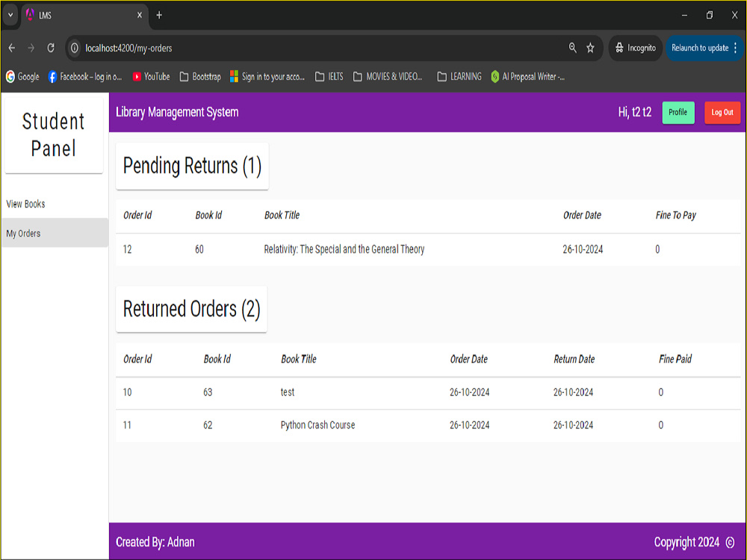The width and height of the screenshot is (747, 560).
Task: Click book id 63 in returned row
Action: (x=208, y=392)
